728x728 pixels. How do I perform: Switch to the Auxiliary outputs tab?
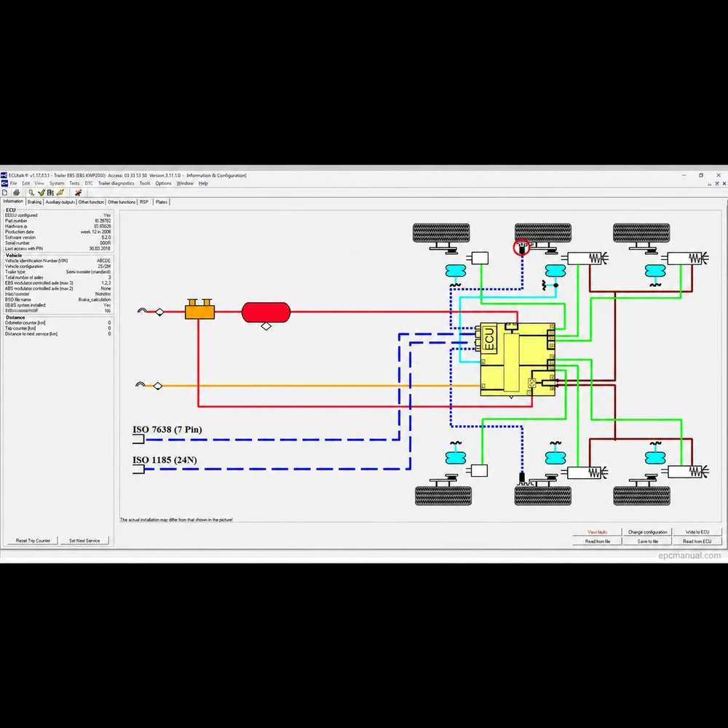(x=60, y=202)
